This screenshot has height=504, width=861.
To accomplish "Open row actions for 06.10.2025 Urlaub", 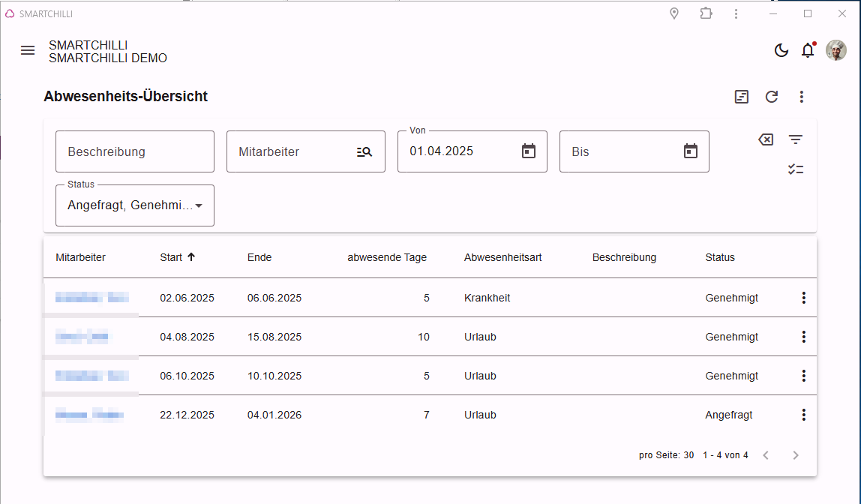I will 803,376.
